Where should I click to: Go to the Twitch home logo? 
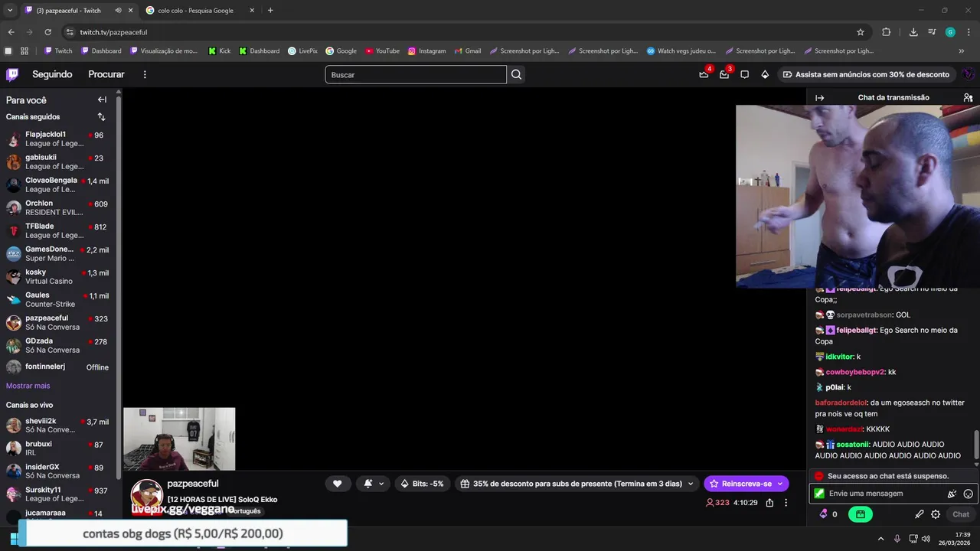coord(12,74)
